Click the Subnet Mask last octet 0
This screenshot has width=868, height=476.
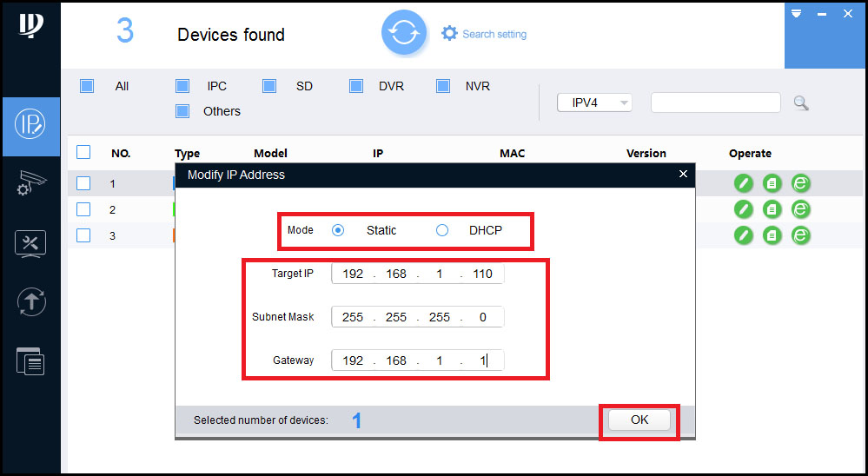[483, 317]
